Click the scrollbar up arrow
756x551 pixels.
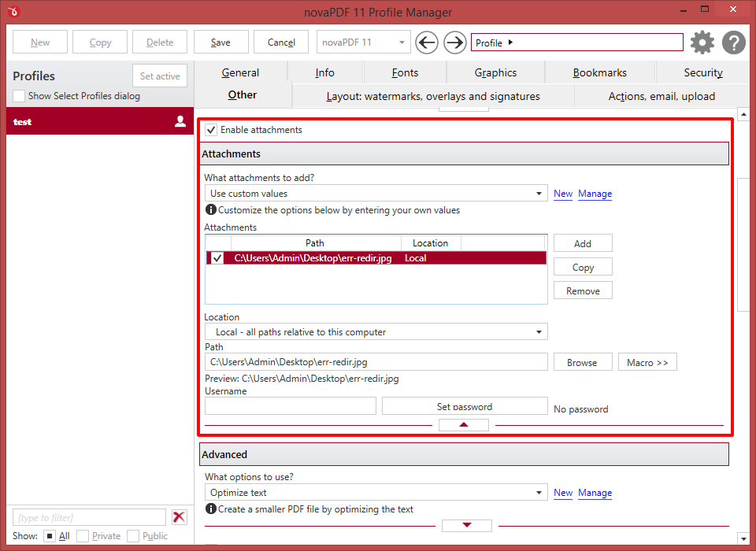tap(743, 114)
